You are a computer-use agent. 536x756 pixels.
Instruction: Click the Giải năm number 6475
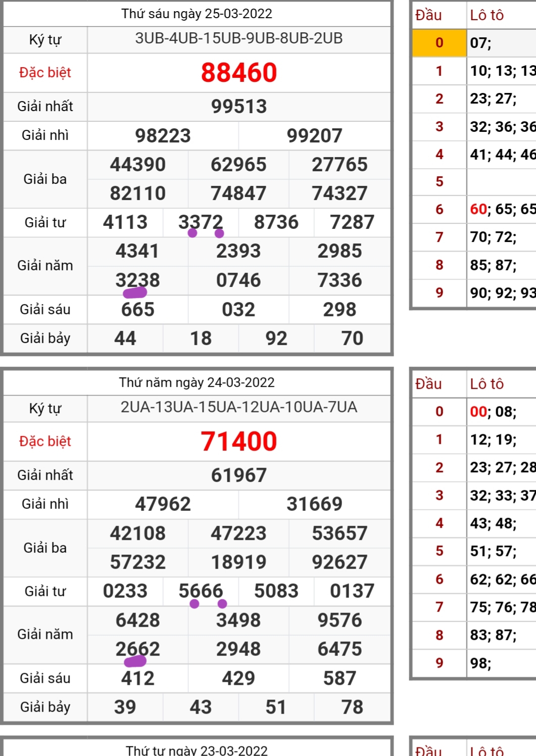(339, 649)
